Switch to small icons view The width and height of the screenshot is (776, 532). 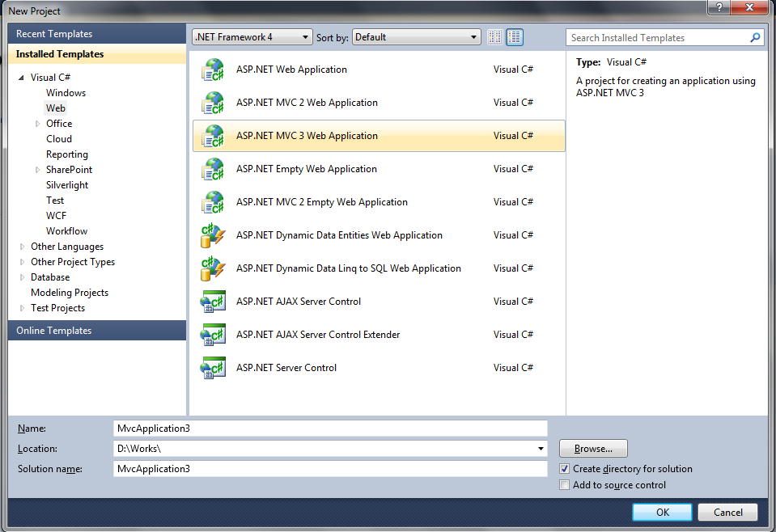(x=495, y=37)
